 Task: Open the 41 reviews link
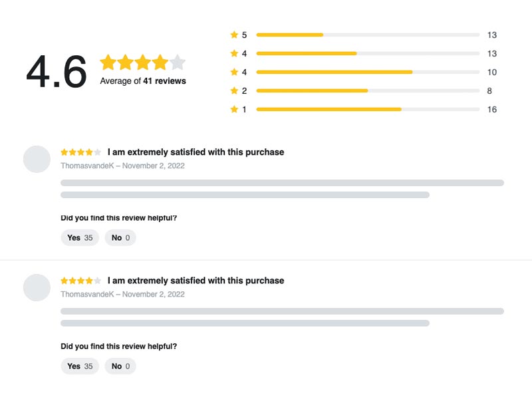tap(164, 80)
